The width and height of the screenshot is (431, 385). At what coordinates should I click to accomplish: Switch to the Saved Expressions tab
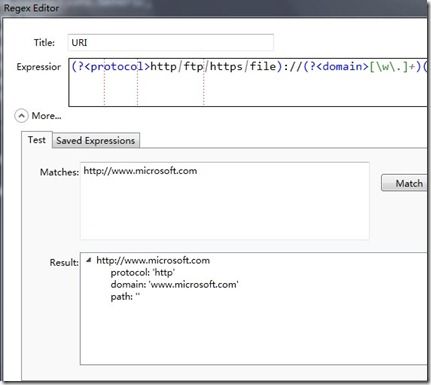(96, 141)
